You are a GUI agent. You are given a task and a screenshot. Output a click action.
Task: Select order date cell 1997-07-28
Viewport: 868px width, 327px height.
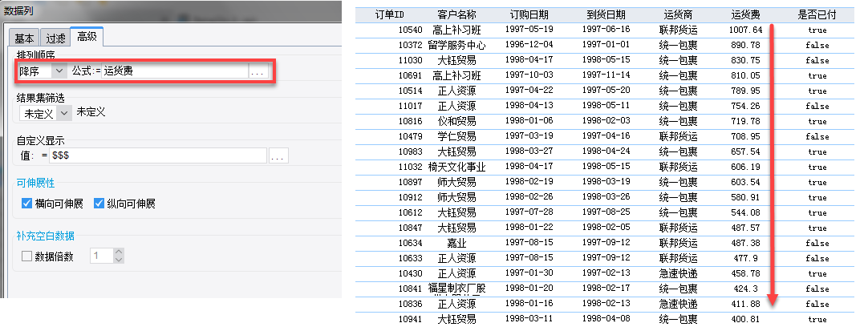[529, 212]
